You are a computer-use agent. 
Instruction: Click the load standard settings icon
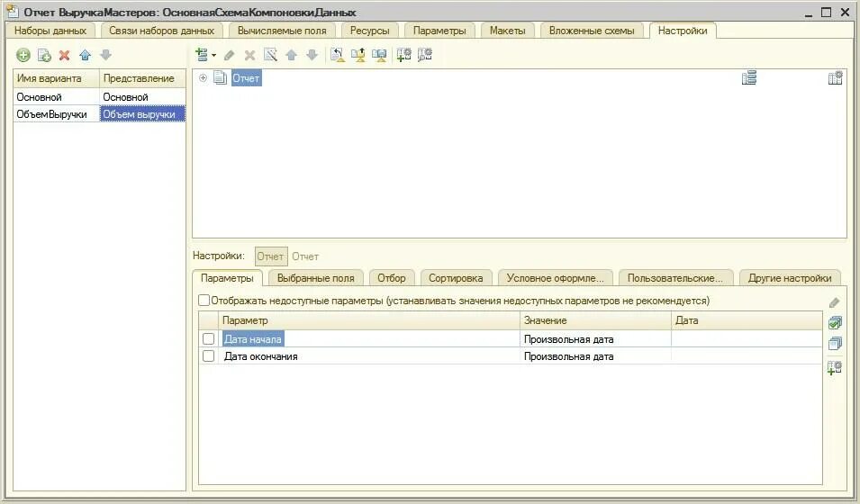338,55
